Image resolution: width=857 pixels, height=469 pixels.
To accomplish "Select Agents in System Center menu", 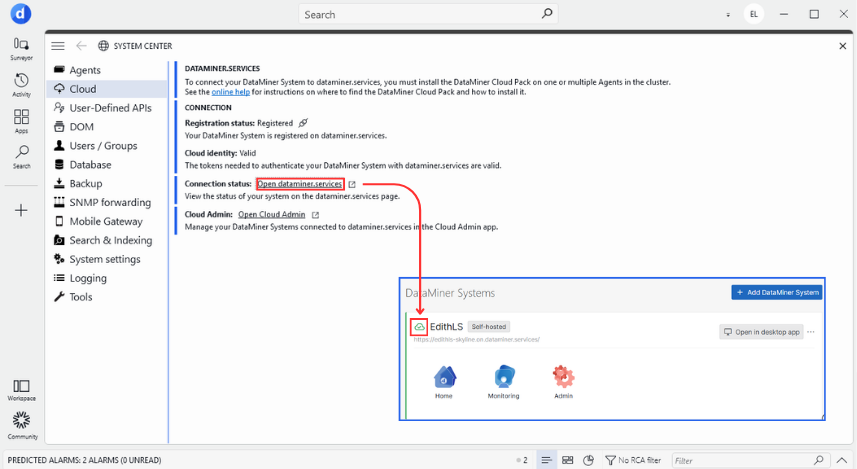I will point(109,70).
